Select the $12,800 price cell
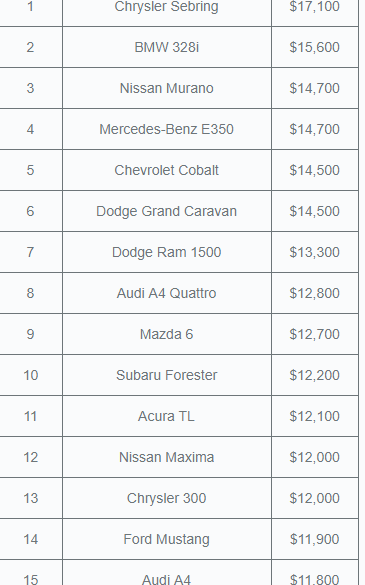The width and height of the screenshot is (365, 585). pos(315,294)
